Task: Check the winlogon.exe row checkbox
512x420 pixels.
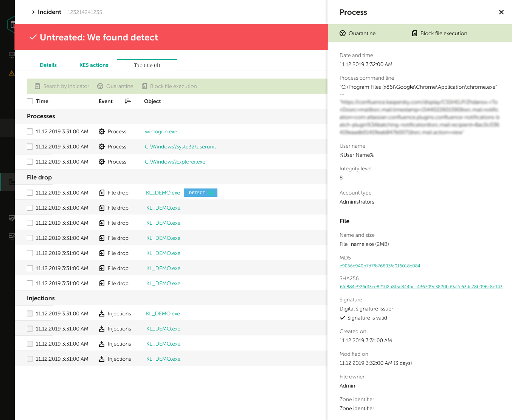Action: click(x=30, y=131)
